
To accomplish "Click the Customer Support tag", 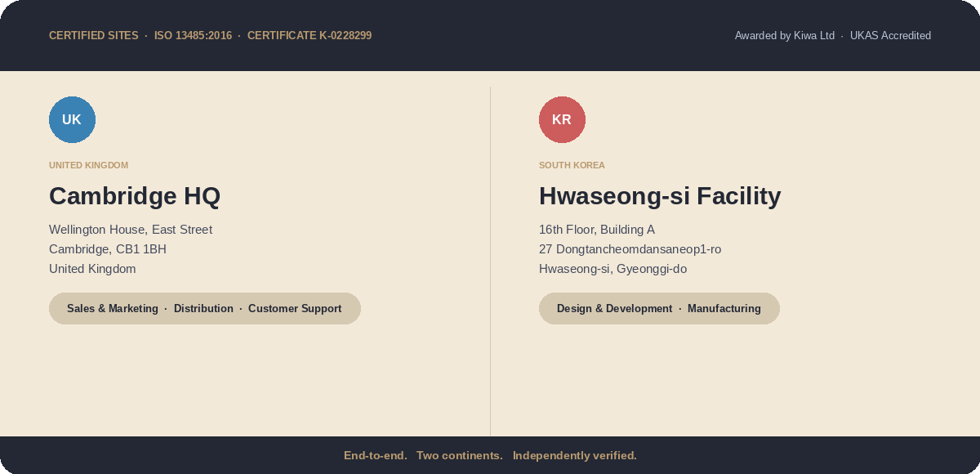I will 295,309.
